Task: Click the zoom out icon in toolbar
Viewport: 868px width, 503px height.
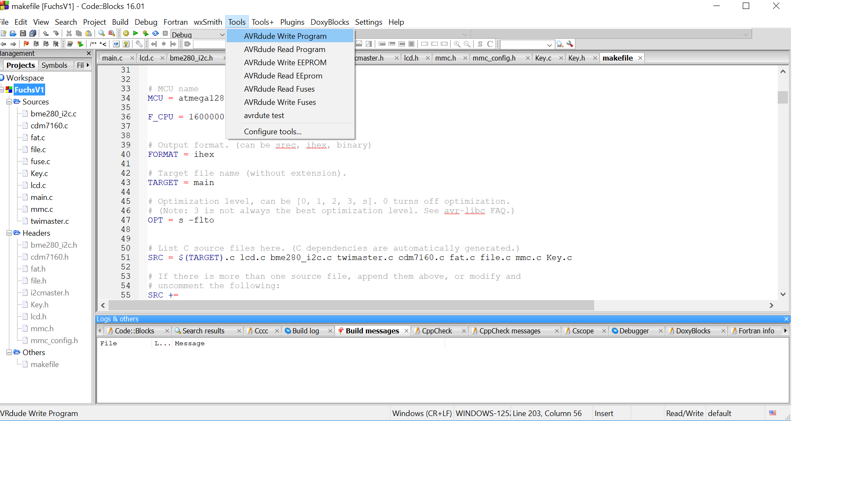Action: (x=467, y=44)
